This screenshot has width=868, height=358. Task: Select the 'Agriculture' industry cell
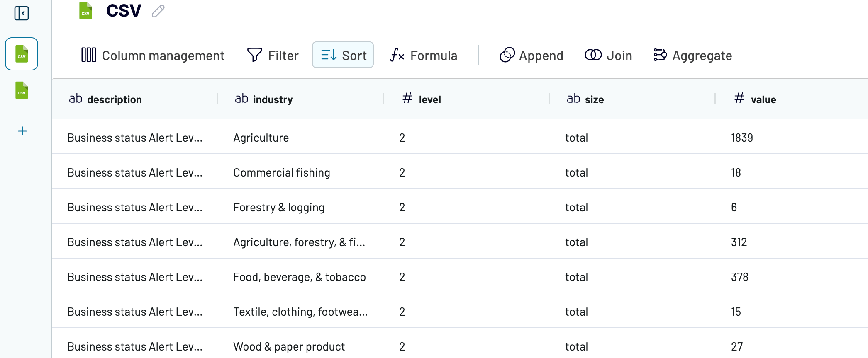pos(261,138)
